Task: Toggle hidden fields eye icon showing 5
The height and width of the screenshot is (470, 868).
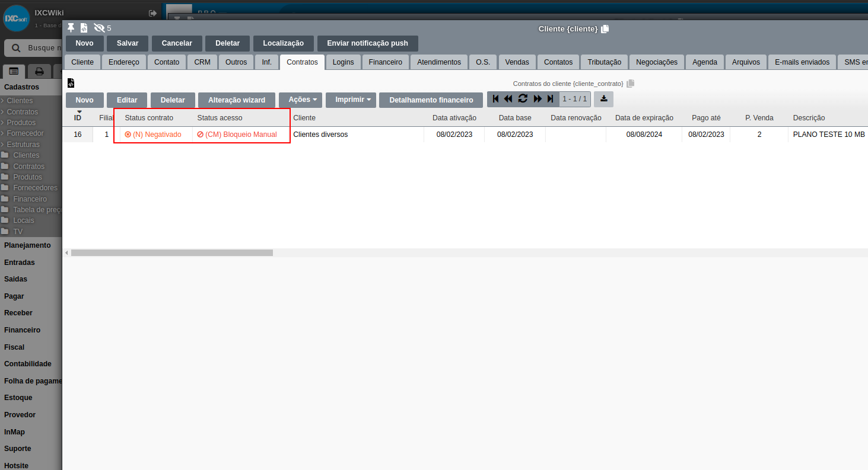Action: (x=99, y=28)
